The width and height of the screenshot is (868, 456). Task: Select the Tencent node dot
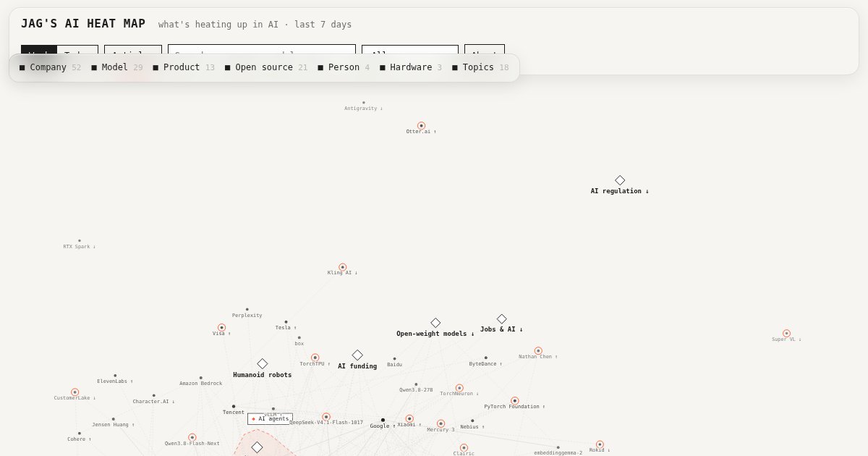click(234, 407)
